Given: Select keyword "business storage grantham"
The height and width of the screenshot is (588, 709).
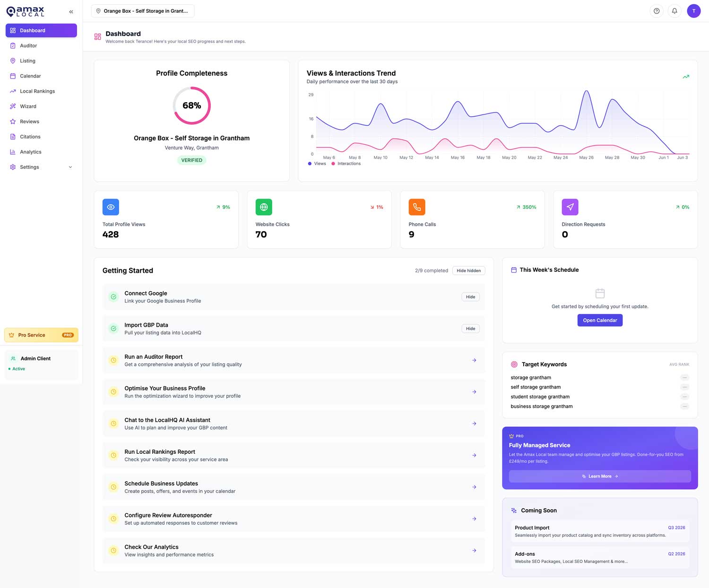Looking at the screenshot, I should [542, 406].
